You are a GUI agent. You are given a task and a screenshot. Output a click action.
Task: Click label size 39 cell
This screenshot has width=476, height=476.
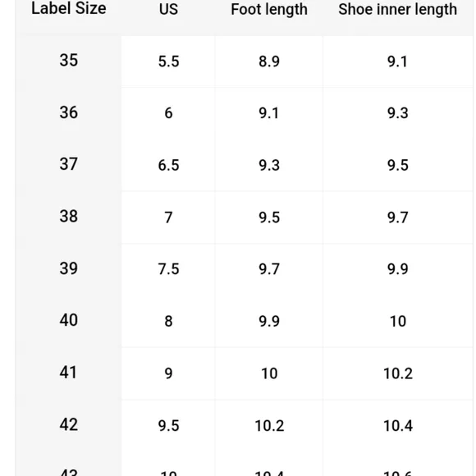click(x=69, y=268)
